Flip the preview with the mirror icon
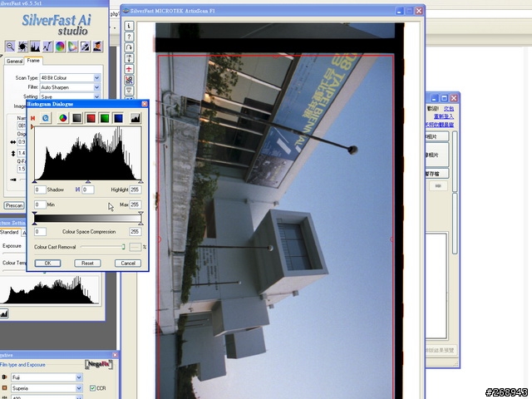532x399 pixels. coord(129,58)
